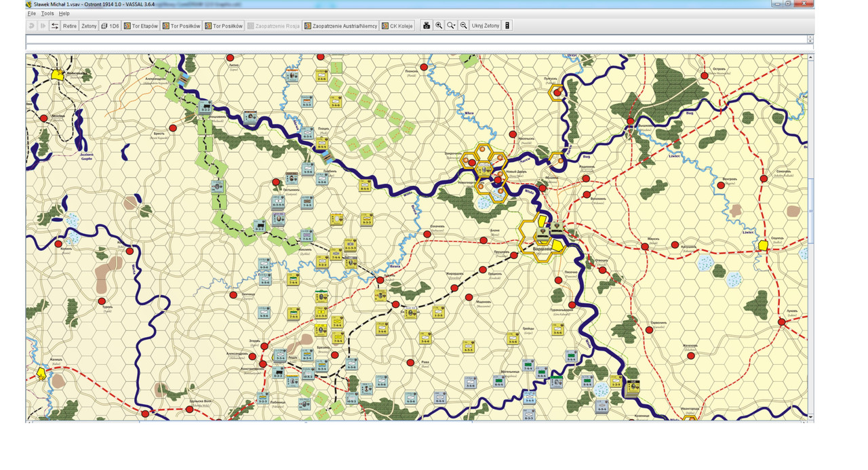Click the Retire button
The height and width of the screenshot is (470, 868).
click(x=70, y=26)
